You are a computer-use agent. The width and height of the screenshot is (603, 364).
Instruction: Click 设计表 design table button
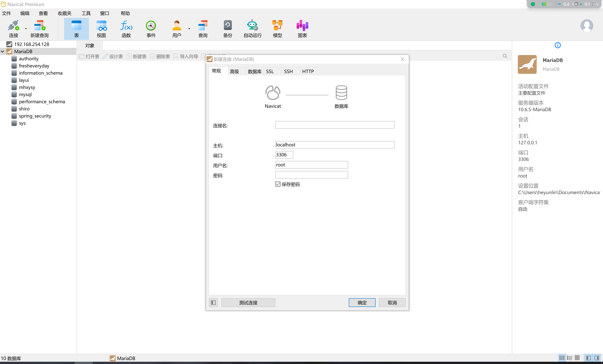113,57
